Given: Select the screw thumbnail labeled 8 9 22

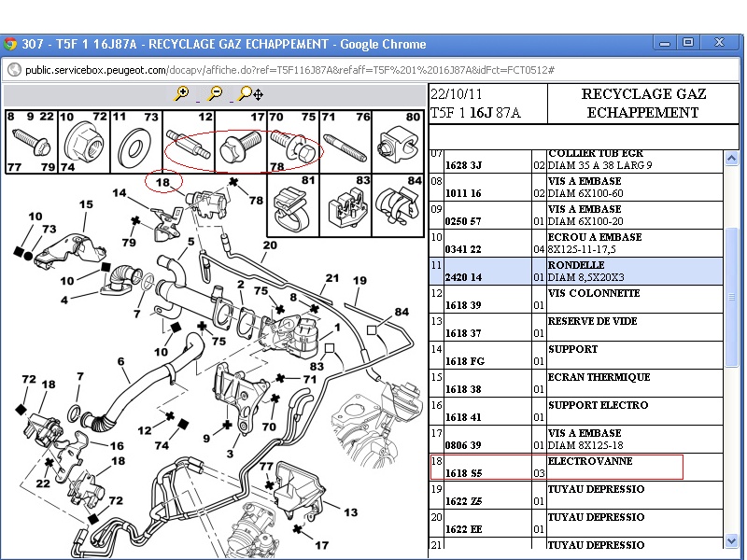Looking at the screenshot, I should click(x=32, y=142).
